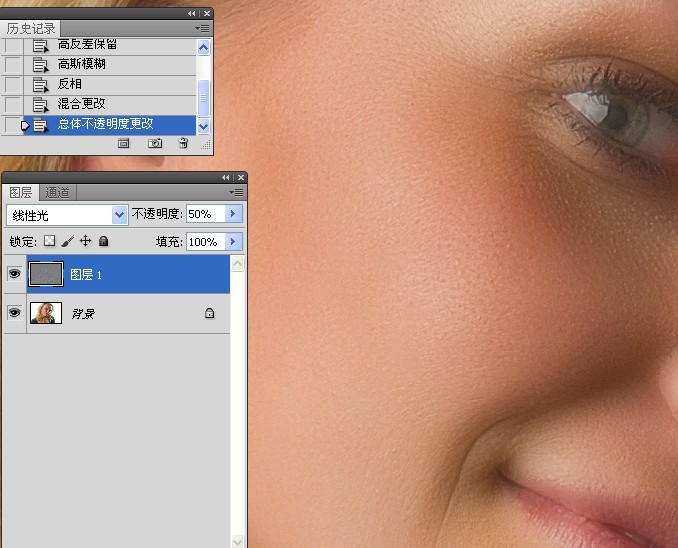
Task: Lock image pixels brush icon
Action: (67, 241)
